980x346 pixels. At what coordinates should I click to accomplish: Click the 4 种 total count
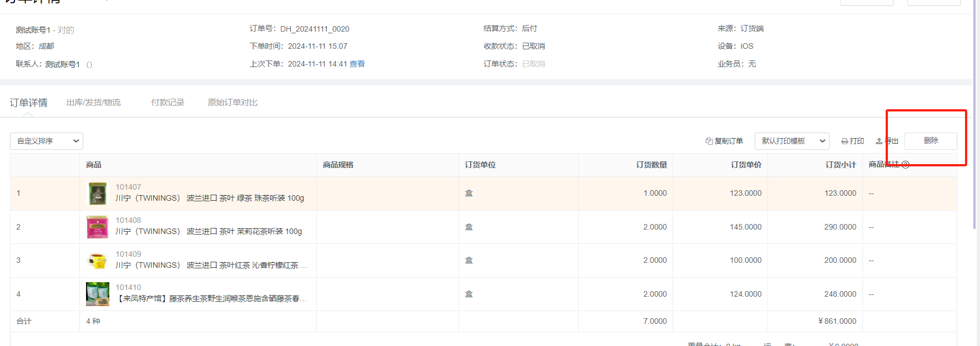point(93,321)
